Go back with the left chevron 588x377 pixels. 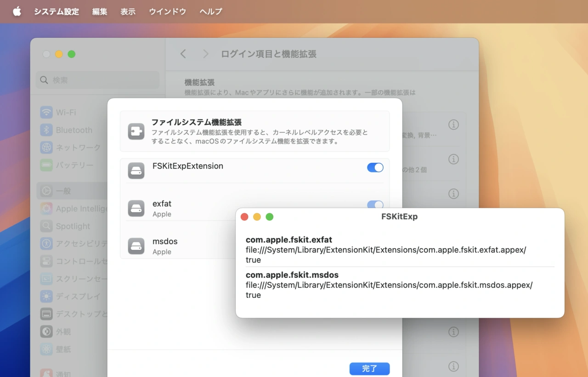click(x=183, y=54)
